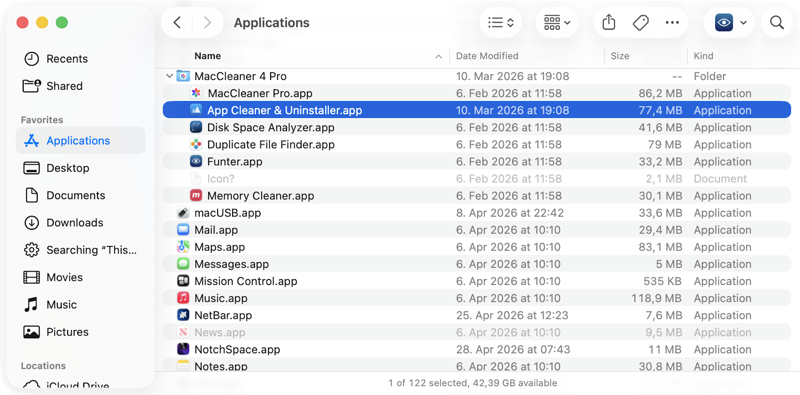Open Desktop in the sidebar

point(81,168)
